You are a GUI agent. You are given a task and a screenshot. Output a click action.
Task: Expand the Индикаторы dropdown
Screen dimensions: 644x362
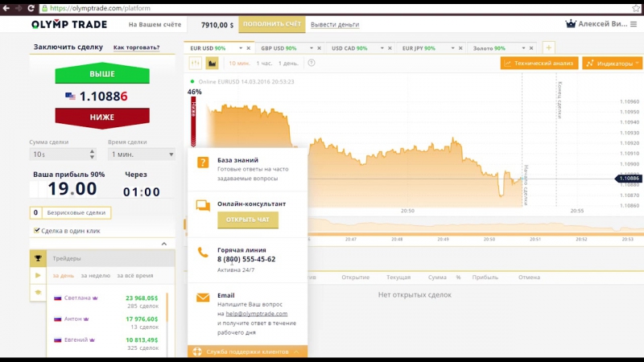pyautogui.click(x=613, y=64)
